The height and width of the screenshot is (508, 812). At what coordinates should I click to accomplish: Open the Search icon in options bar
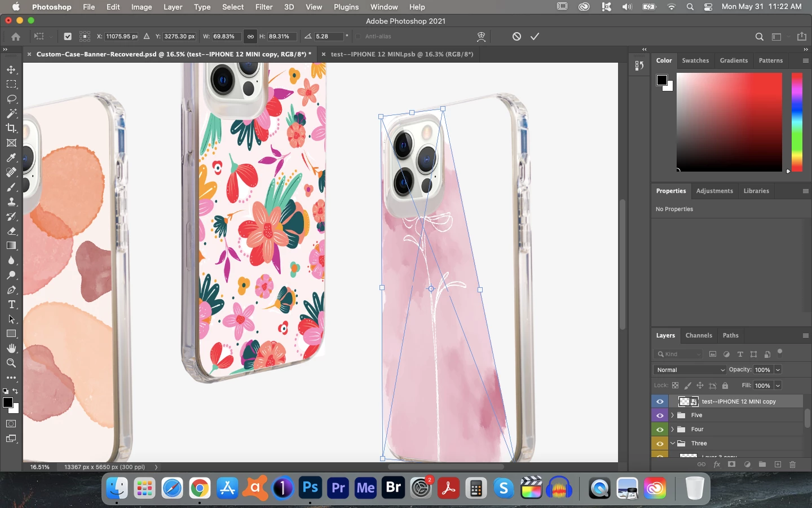[760, 37]
